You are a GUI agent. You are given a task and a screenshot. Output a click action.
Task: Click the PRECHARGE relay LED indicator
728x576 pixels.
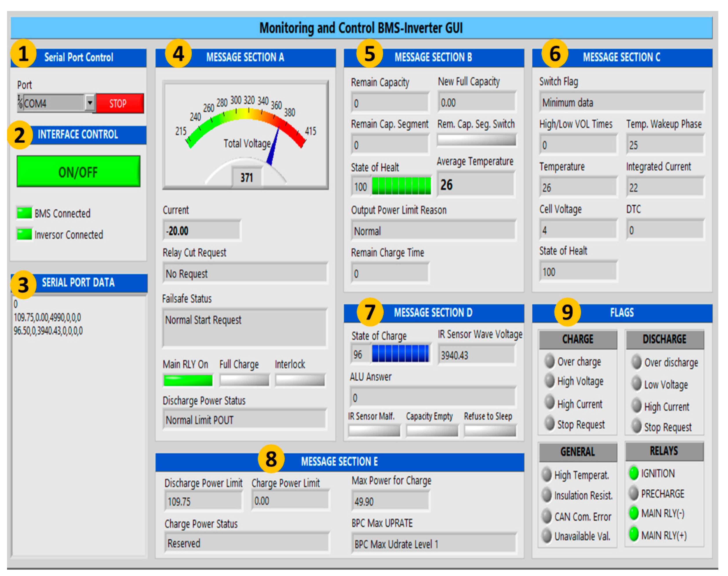pyautogui.click(x=633, y=493)
